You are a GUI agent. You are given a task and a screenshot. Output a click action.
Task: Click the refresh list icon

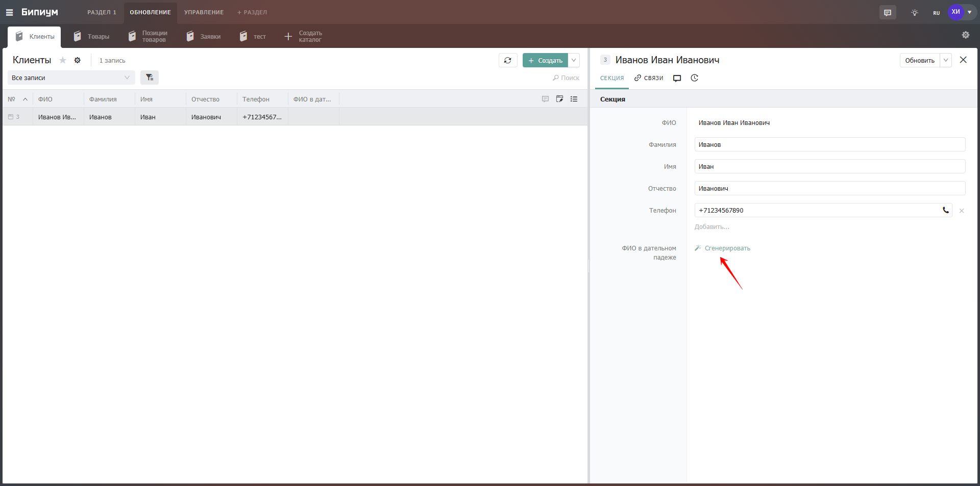click(x=507, y=60)
